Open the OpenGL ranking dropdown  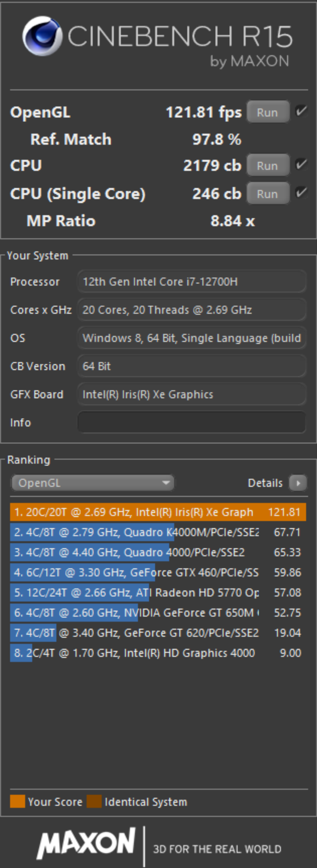pyautogui.click(x=93, y=483)
